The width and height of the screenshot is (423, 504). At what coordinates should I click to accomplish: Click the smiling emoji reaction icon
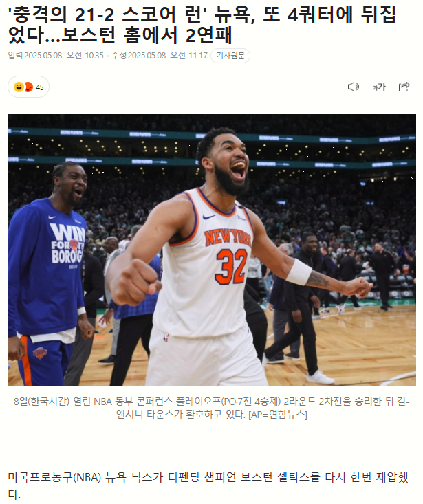(x=19, y=87)
